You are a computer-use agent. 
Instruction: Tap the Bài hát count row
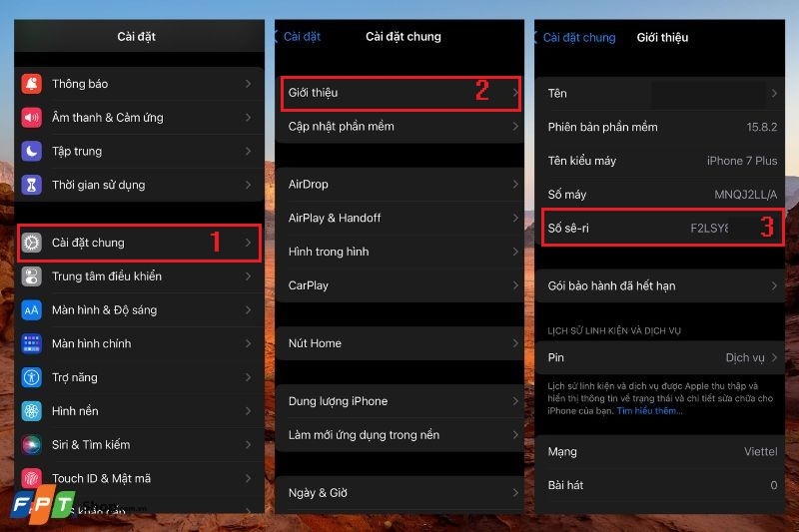[x=660, y=485]
